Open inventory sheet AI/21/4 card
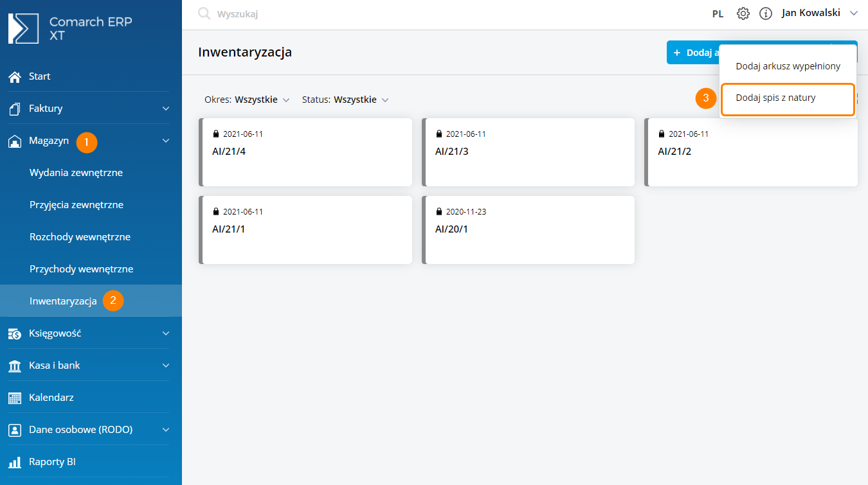868x485 pixels. pos(305,152)
